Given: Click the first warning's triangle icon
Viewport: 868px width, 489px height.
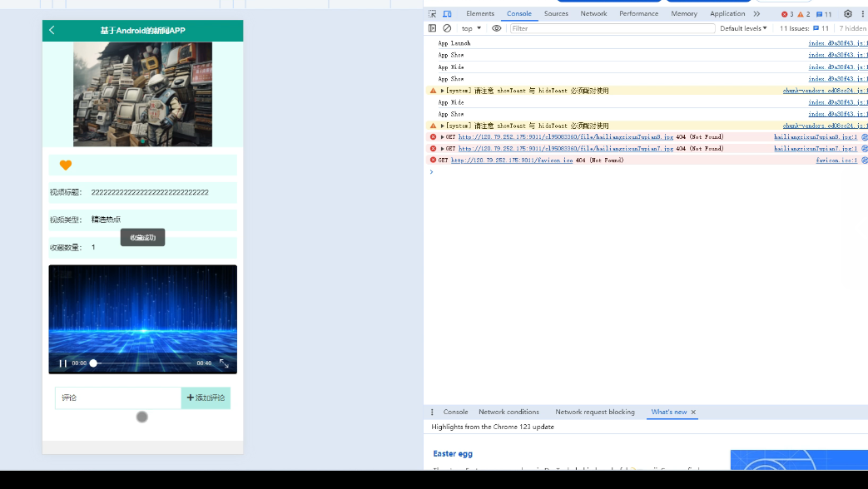Looking at the screenshot, I should coord(433,91).
